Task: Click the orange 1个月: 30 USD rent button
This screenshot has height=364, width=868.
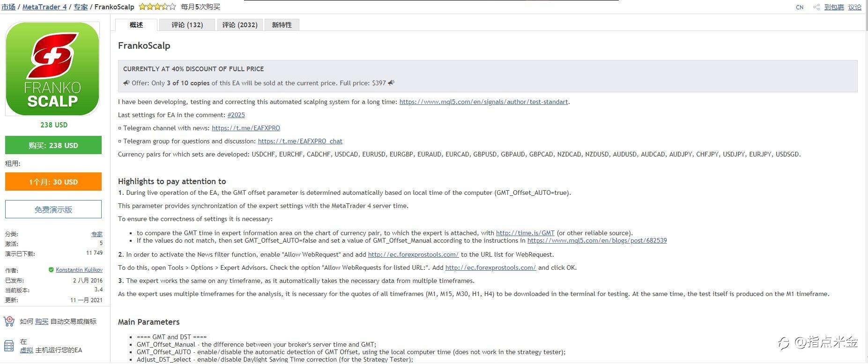Action: click(x=53, y=182)
